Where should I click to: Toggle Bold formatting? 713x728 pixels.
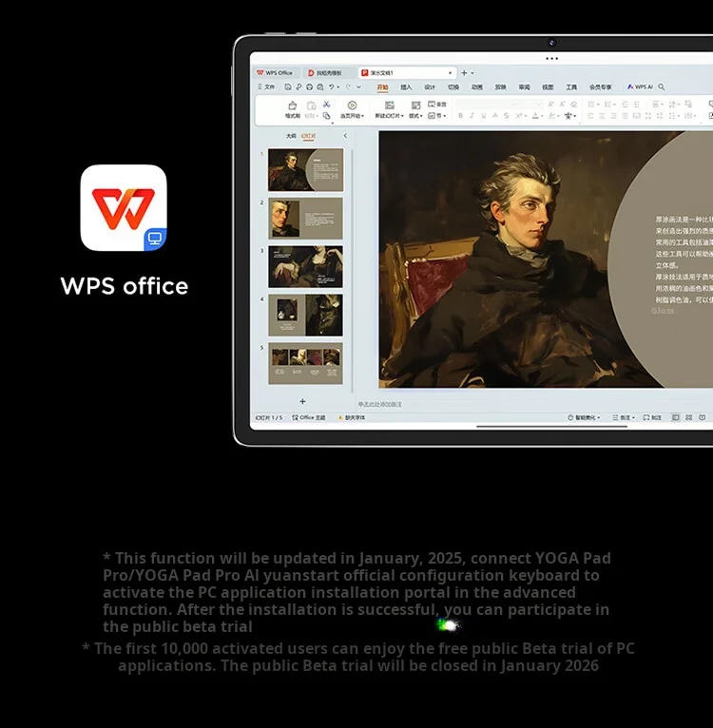pos(460,116)
